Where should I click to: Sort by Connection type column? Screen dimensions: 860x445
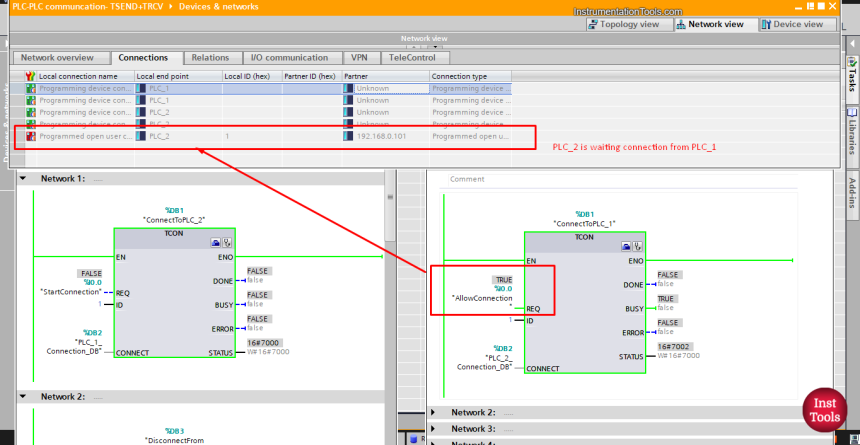(471, 76)
